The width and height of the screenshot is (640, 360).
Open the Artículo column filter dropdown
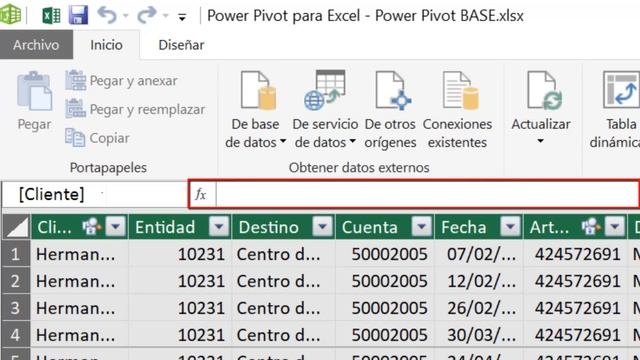(615, 226)
